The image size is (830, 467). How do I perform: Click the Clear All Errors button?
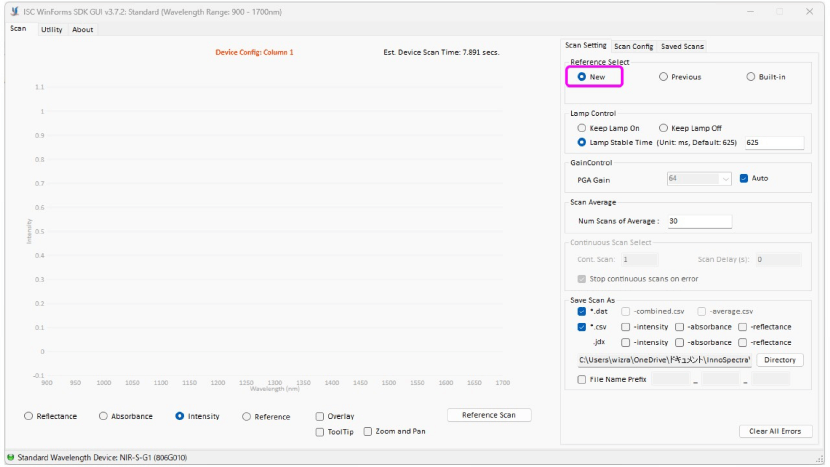pos(774,431)
